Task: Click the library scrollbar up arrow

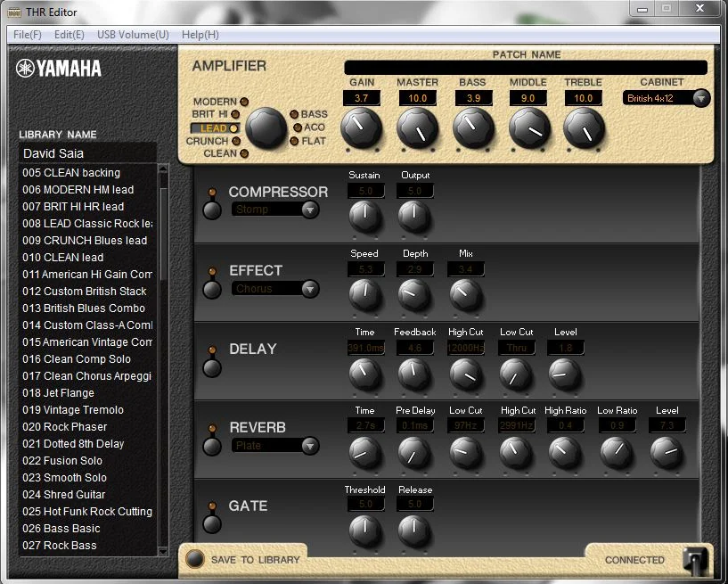Action: point(163,169)
